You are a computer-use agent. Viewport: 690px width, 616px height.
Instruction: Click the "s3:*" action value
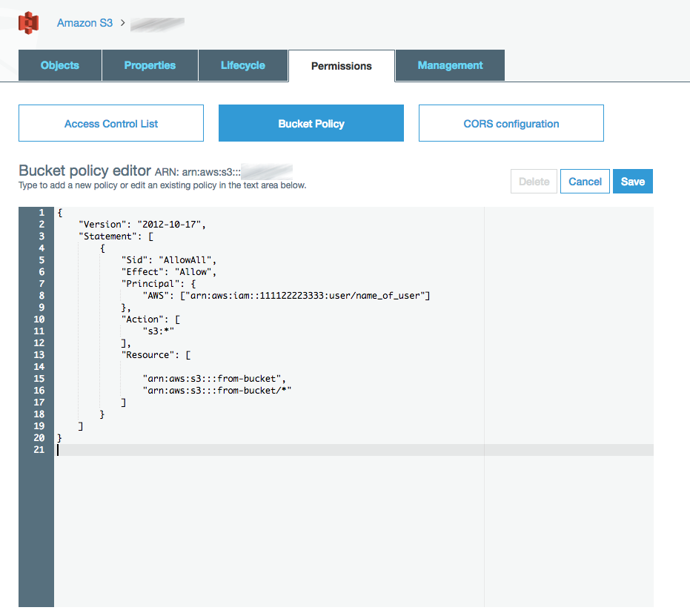pyautogui.click(x=159, y=331)
